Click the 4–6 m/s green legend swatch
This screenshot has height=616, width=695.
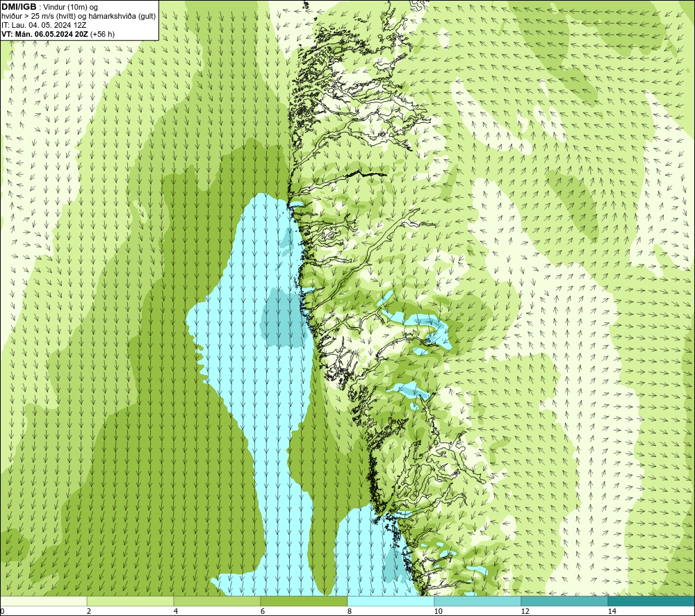click(217, 601)
